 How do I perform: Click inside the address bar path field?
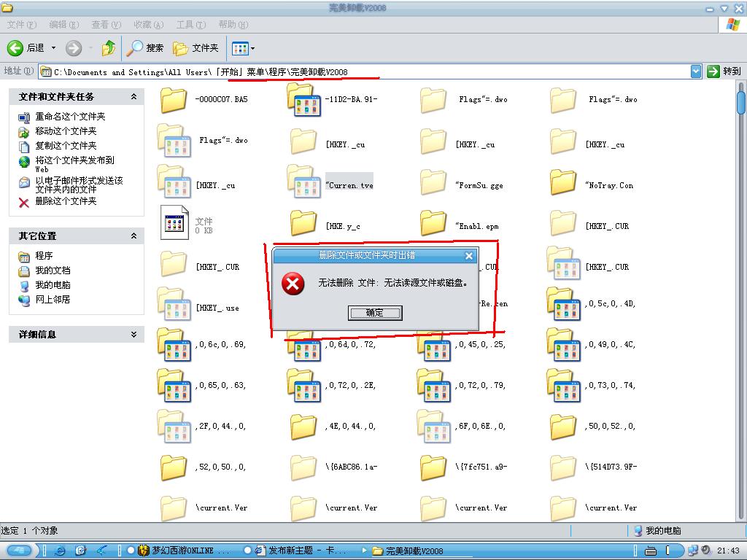pyautogui.click(x=365, y=72)
